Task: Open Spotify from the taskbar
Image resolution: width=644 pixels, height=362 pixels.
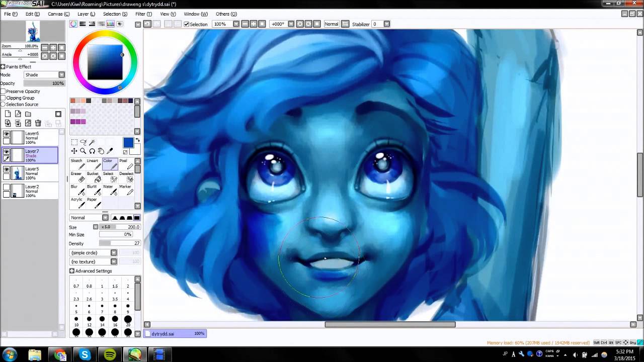Action: tap(109, 355)
